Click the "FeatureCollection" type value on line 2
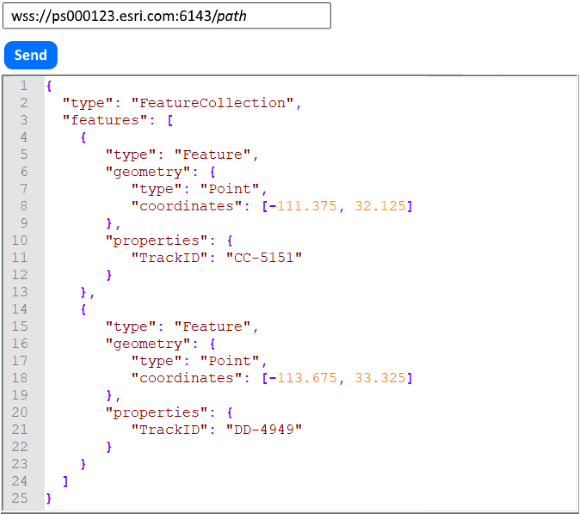 (x=212, y=103)
